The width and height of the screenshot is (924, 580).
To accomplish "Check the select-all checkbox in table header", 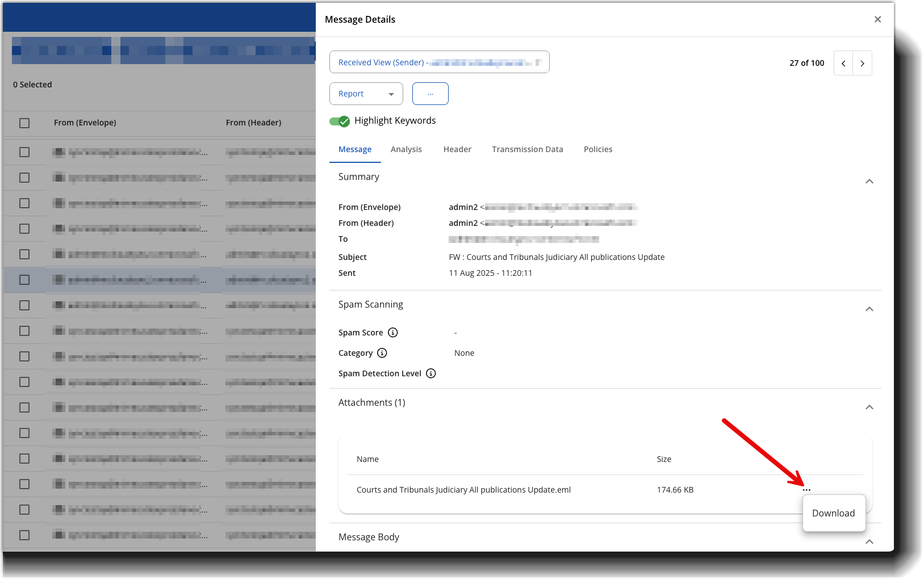I will coord(24,123).
